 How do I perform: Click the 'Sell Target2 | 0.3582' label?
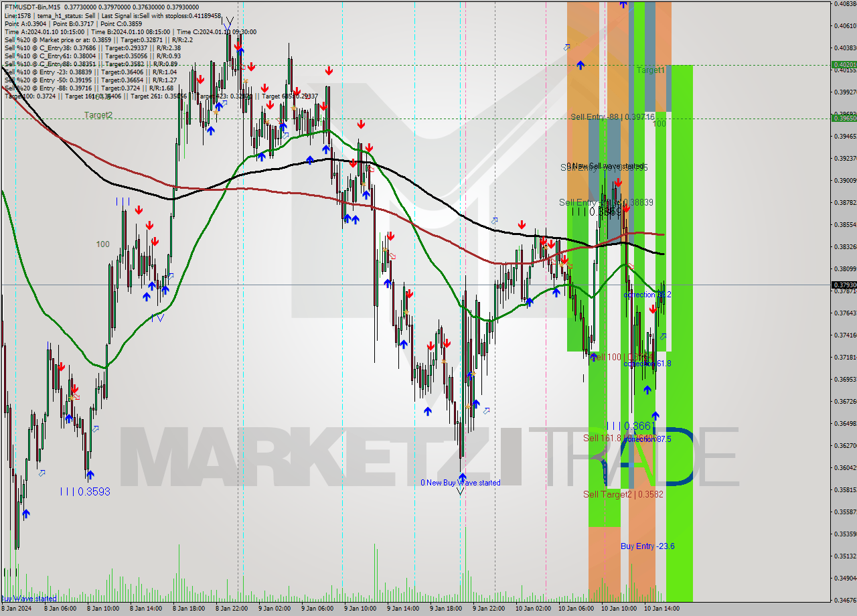coord(623,494)
